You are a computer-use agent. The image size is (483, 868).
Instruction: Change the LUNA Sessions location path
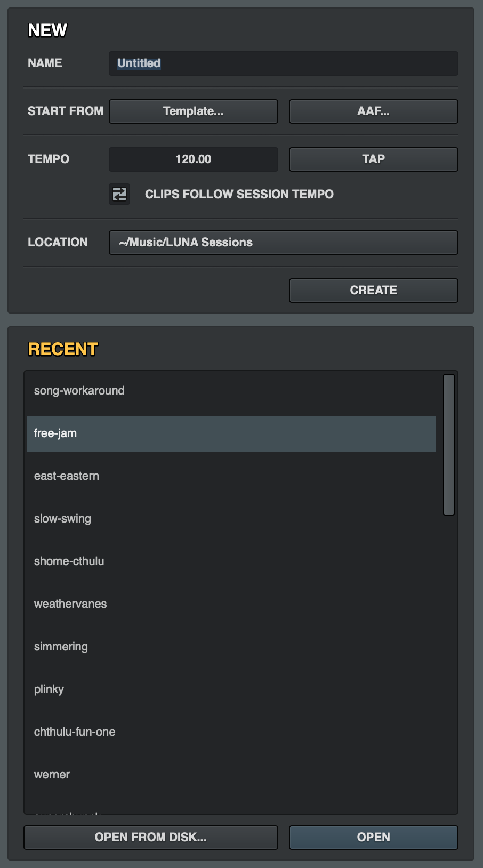click(x=283, y=243)
